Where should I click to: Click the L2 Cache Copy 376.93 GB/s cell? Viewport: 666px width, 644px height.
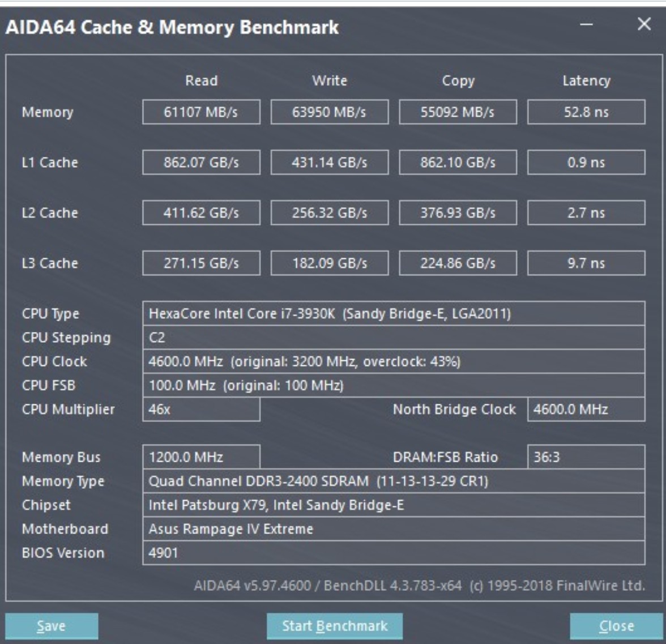point(458,213)
